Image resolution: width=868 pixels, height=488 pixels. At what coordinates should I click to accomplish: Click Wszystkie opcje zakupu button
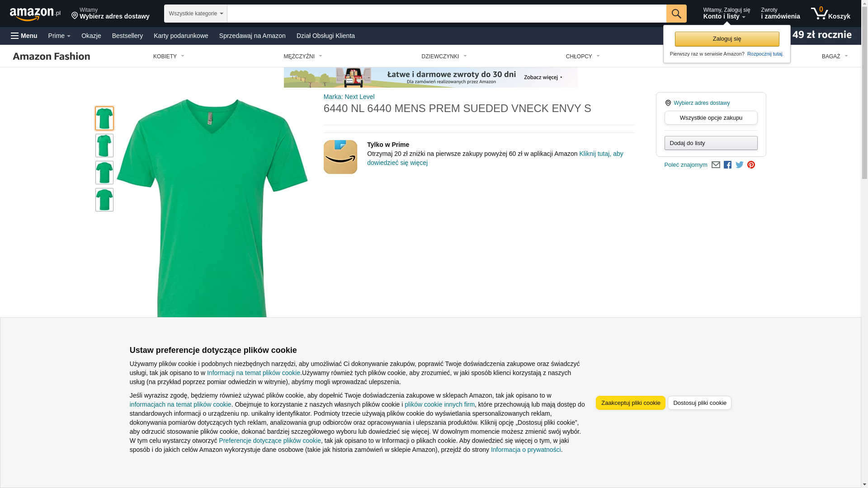click(x=711, y=118)
